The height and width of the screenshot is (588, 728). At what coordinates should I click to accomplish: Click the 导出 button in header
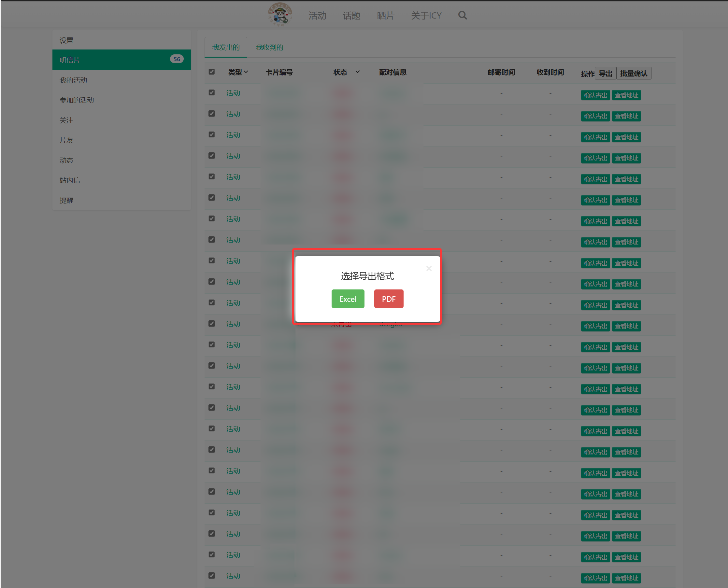pos(605,74)
